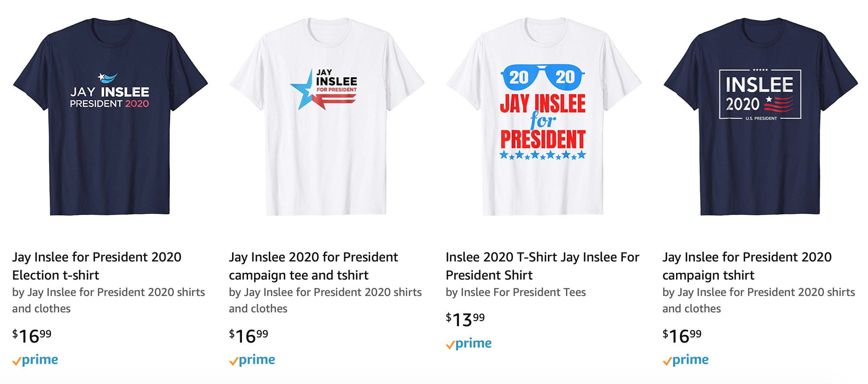This screenshot has height=384, width=868.
Task: Open the sunglasses 2020 Jay Inslee shirt image
Action: (544, 116)
